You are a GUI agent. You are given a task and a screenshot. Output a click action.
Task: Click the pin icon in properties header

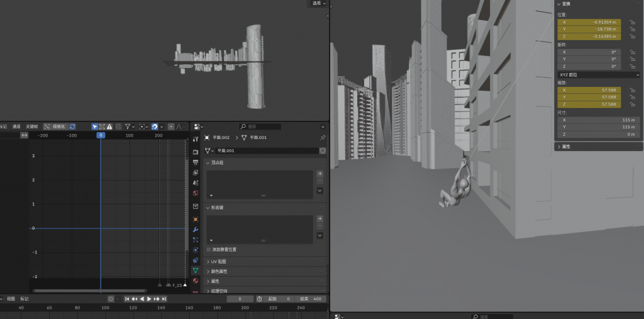(323, 137)
